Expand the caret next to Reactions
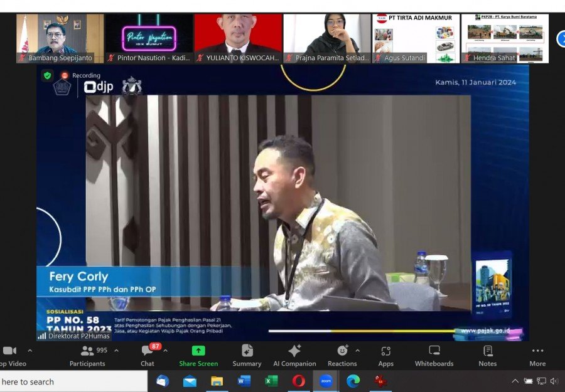Viewport: 565px width, 392px height. coord(358,351)
